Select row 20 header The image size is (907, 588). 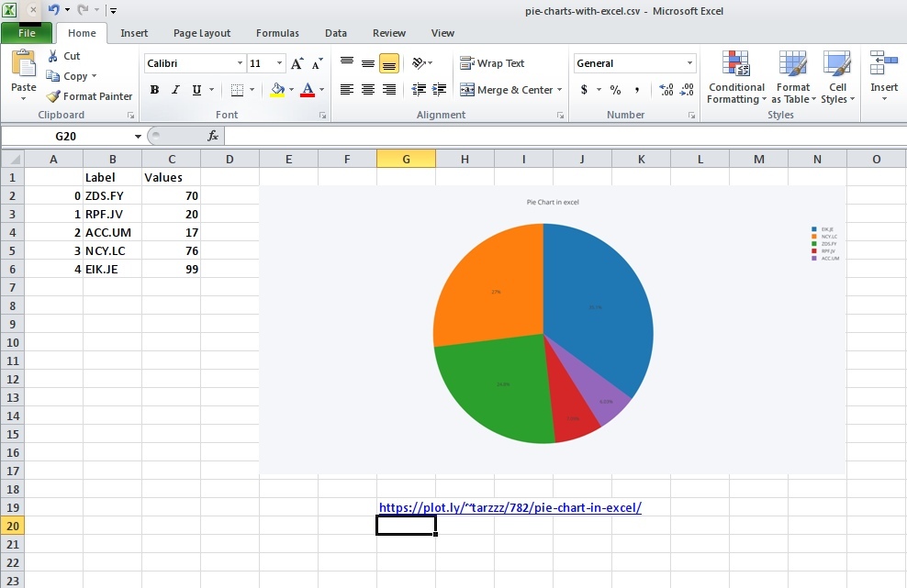pos(12,527)
